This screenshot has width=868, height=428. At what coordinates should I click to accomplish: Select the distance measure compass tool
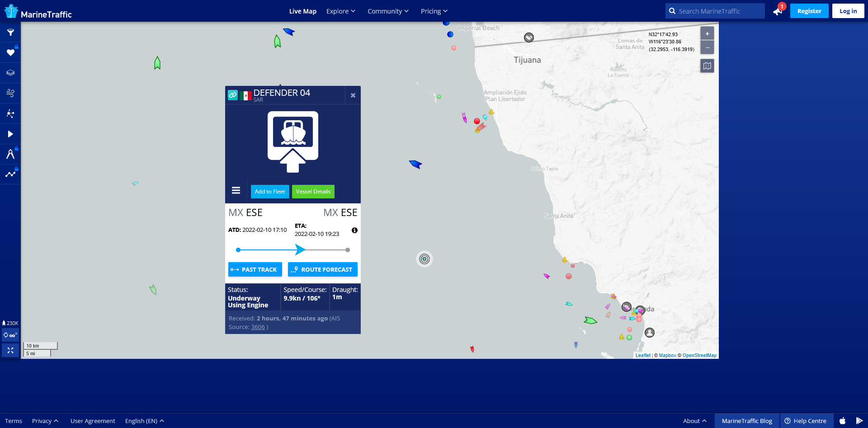click(10, 154)
